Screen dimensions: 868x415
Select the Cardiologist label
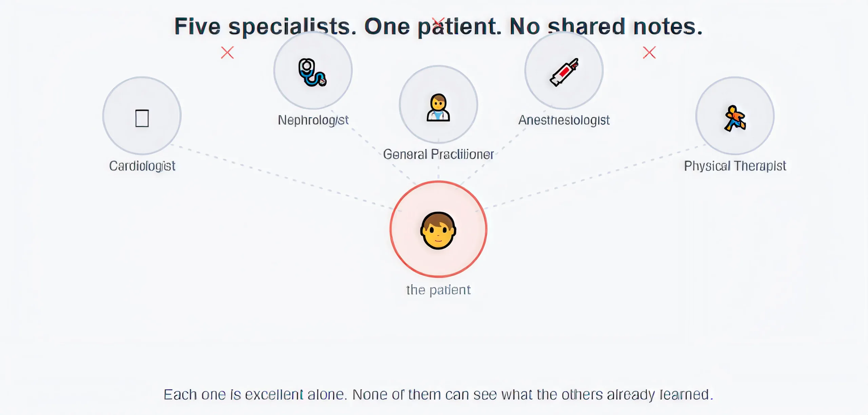coord(142,166)
